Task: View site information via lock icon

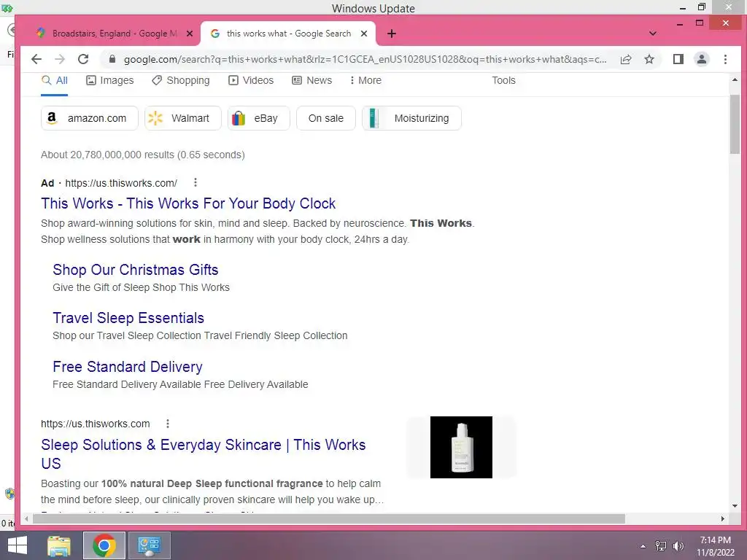Action: (x=112, y=59)
